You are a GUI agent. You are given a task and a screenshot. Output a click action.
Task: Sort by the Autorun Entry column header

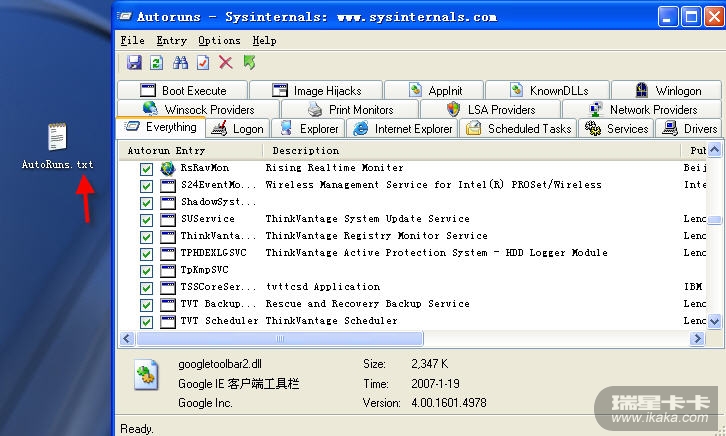[191, 151]
